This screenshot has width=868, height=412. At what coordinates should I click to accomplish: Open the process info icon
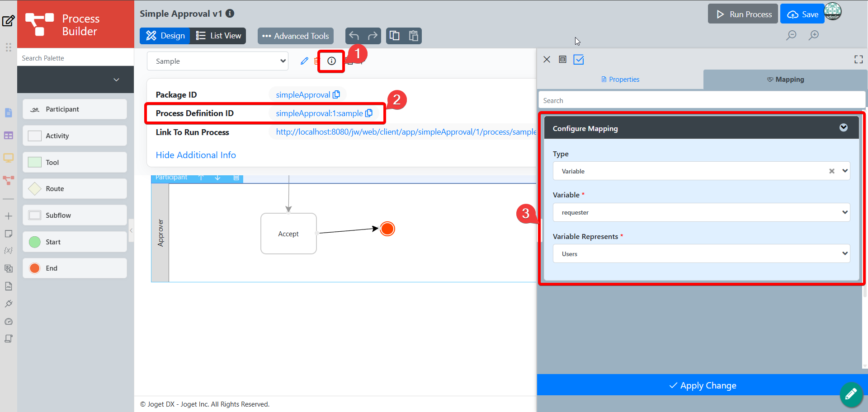[x=331, y=61]
